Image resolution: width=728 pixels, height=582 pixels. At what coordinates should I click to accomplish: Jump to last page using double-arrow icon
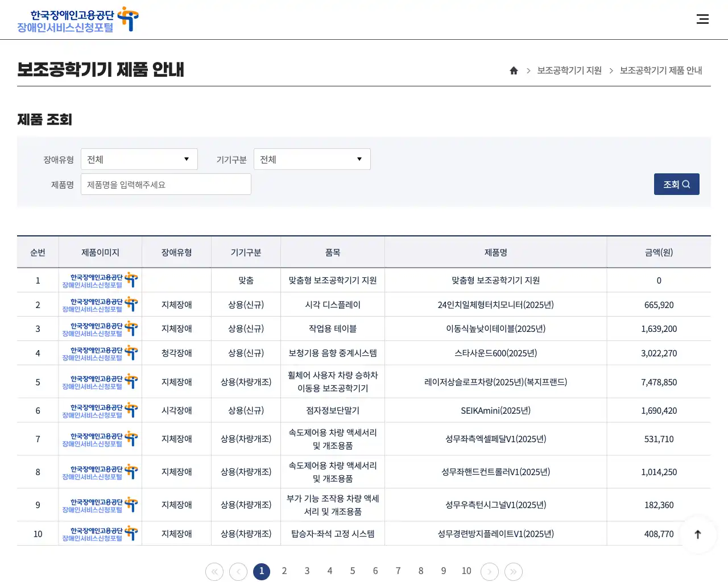pyautogui.click(x=513, y=571)
